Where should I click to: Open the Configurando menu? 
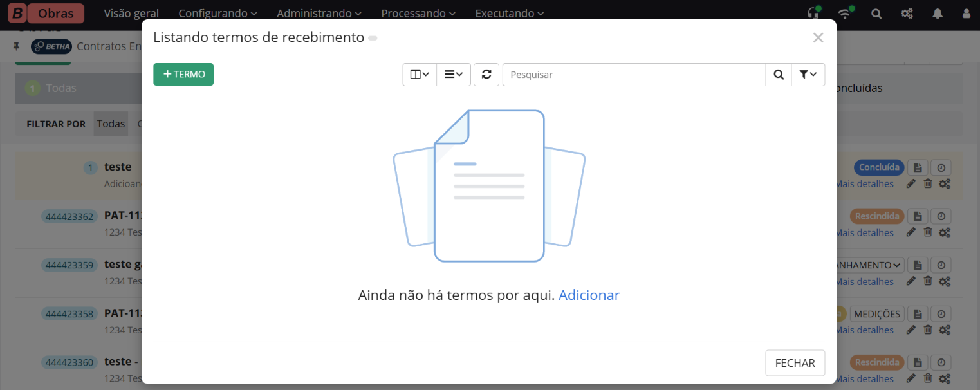tap(217, 13)
